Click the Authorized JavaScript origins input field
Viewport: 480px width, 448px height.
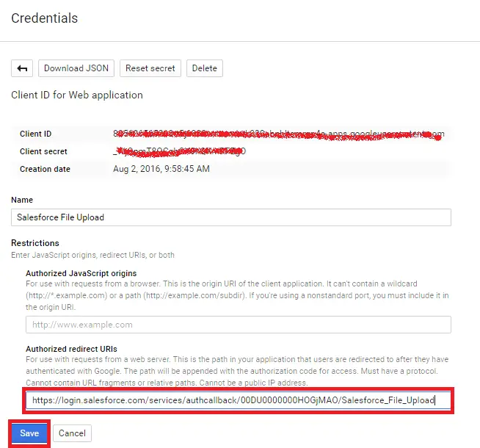point(238,325)
